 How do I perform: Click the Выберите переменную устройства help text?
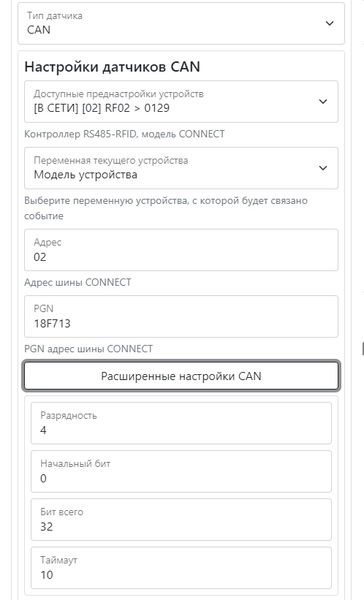coord(166,208)
